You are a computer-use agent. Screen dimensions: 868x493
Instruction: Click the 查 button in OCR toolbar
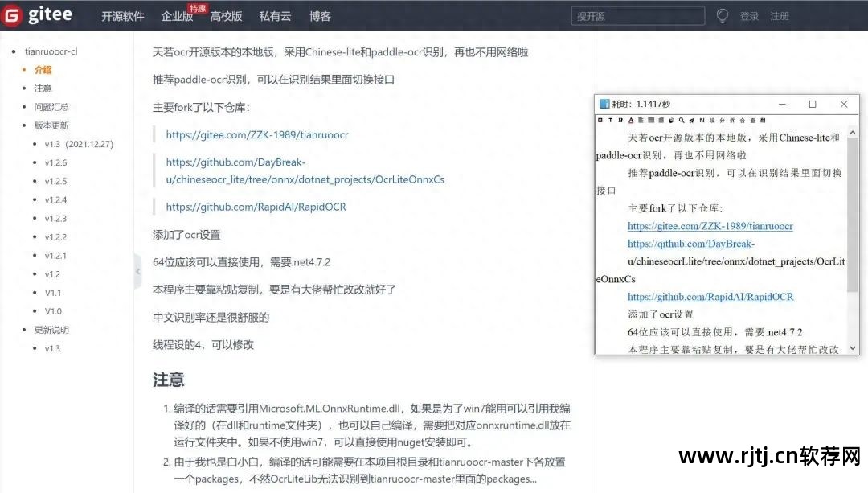[753, 120]
